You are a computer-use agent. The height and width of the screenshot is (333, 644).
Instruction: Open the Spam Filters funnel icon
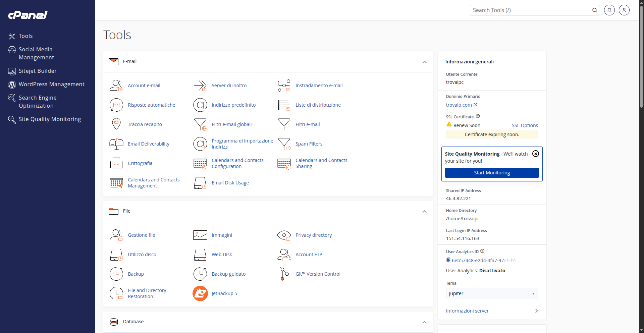(x=284, y=144)
